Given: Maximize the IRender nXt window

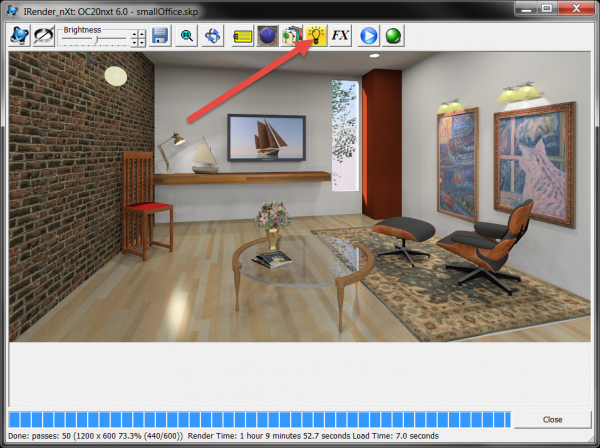Looking at the screenshot, I should tap(545, 9).
